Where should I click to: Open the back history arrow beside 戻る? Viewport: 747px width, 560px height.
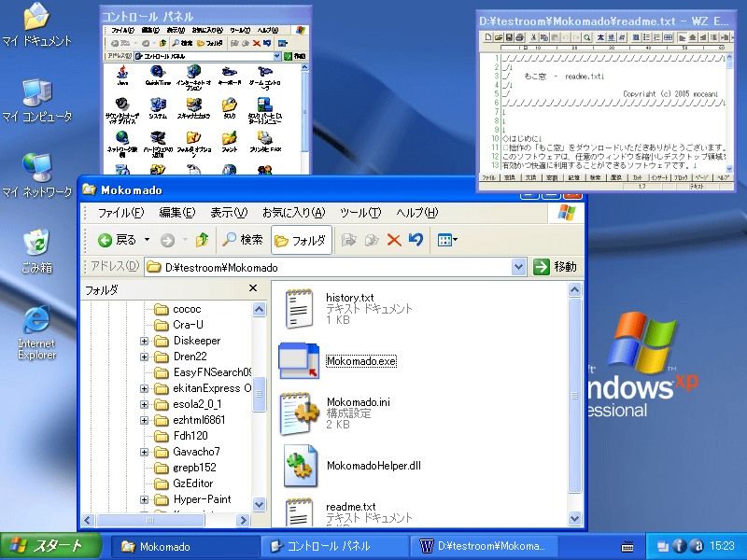[x=147, y=240]
